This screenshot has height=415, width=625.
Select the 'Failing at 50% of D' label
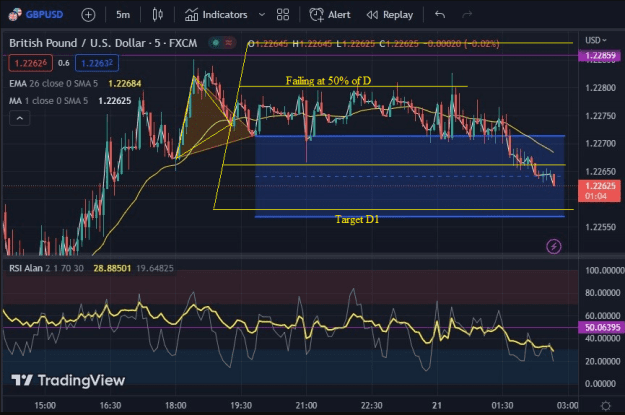point(328,81)
